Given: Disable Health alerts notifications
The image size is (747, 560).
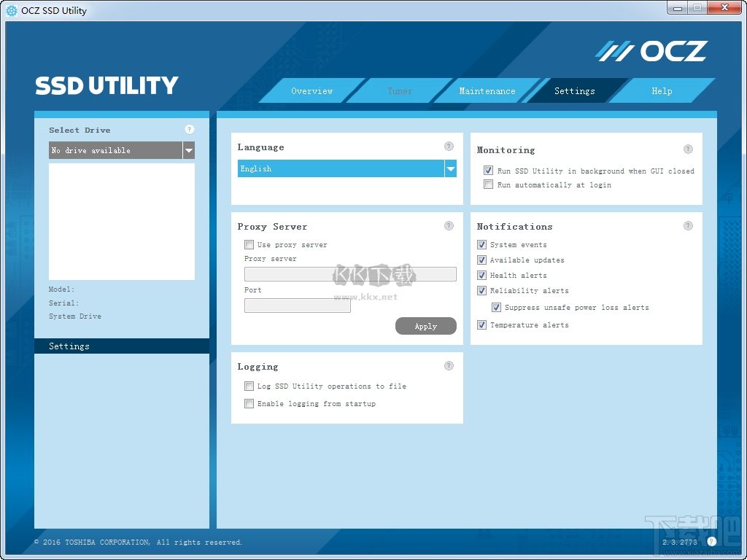Looking at the screenshot, I should coord(481,275).
